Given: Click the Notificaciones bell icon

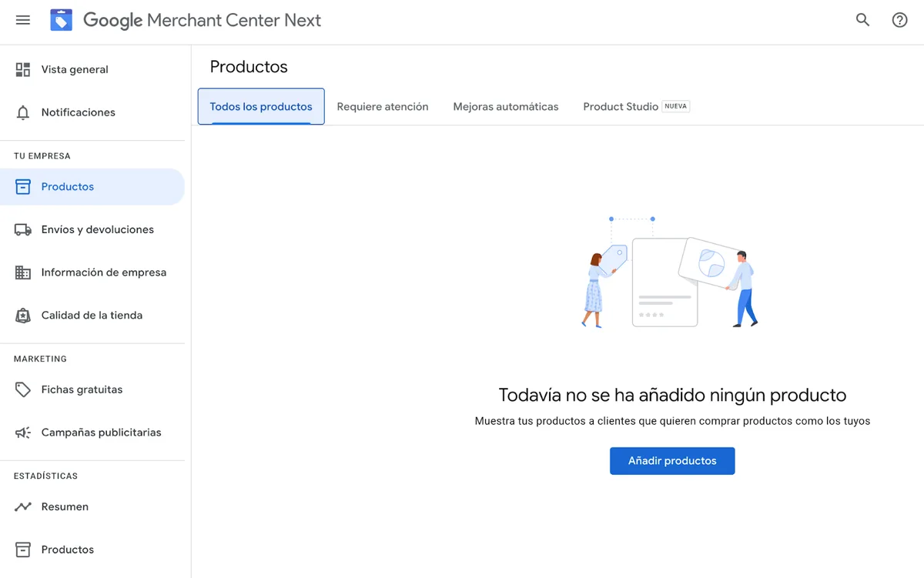Looking at the screenshot, I should (x=23, y=112).
